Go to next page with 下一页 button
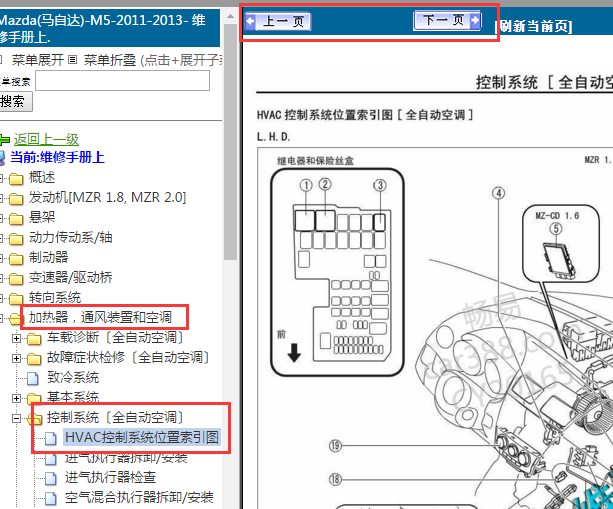This screenshot has width=613, height=509. 447,20
